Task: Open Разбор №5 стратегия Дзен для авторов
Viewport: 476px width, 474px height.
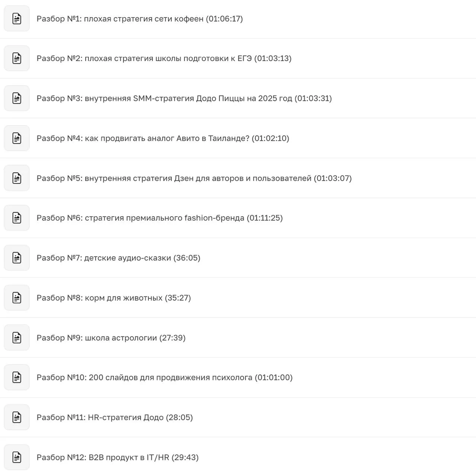Action: [194, 178]
